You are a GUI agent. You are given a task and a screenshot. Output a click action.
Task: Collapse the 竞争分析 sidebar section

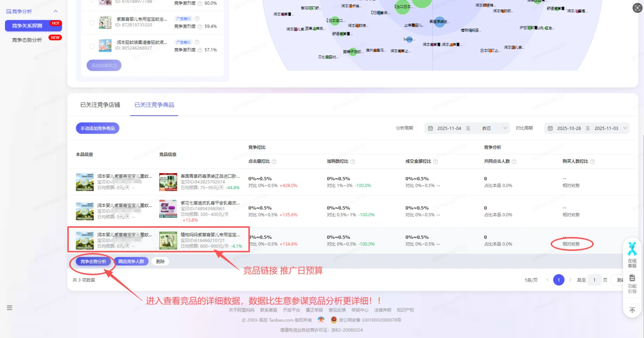pyautogui.click(x=56, y=11)
